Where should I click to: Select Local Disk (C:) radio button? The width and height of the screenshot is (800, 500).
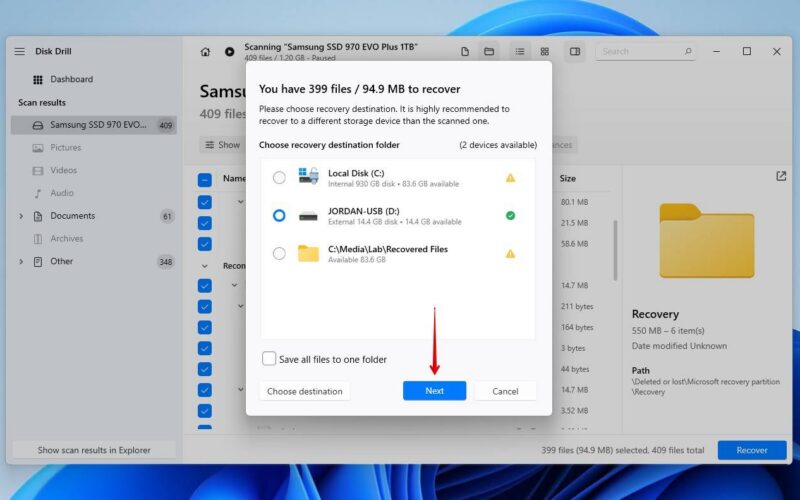pos(279,178)
